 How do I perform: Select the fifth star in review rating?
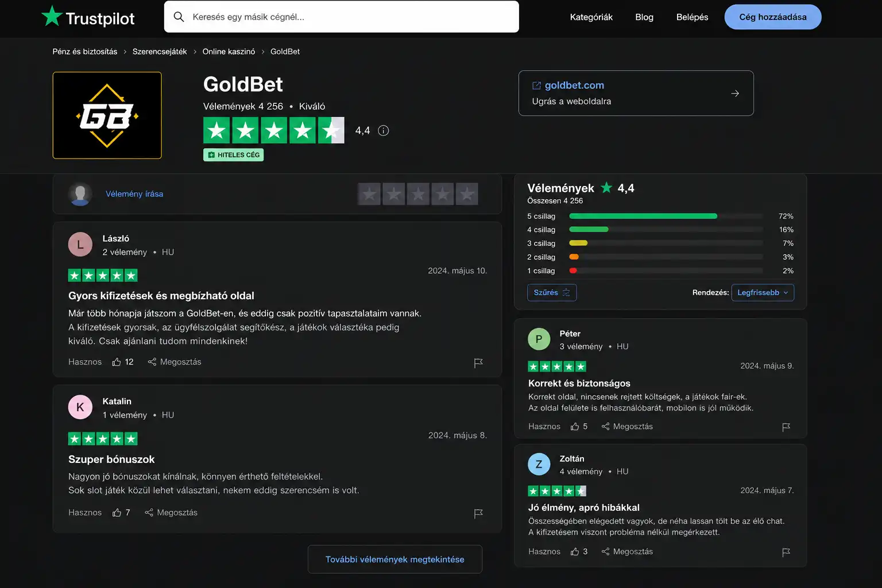[467, 194]
